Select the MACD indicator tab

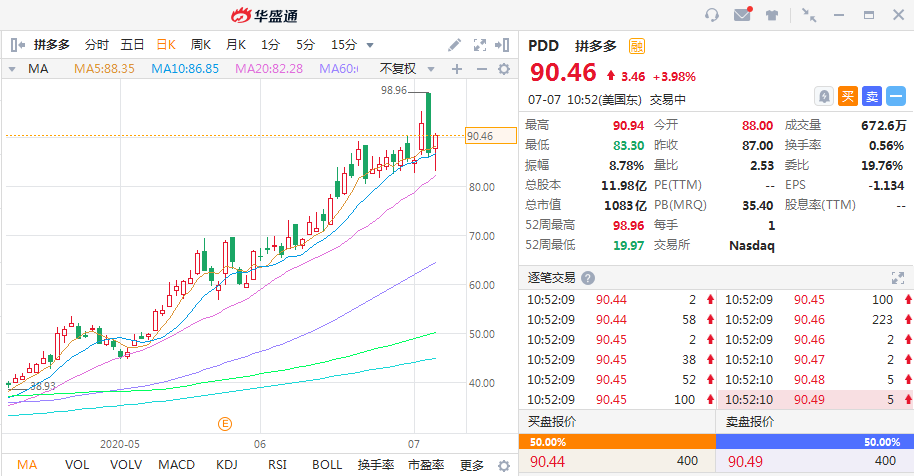(177, 465)
